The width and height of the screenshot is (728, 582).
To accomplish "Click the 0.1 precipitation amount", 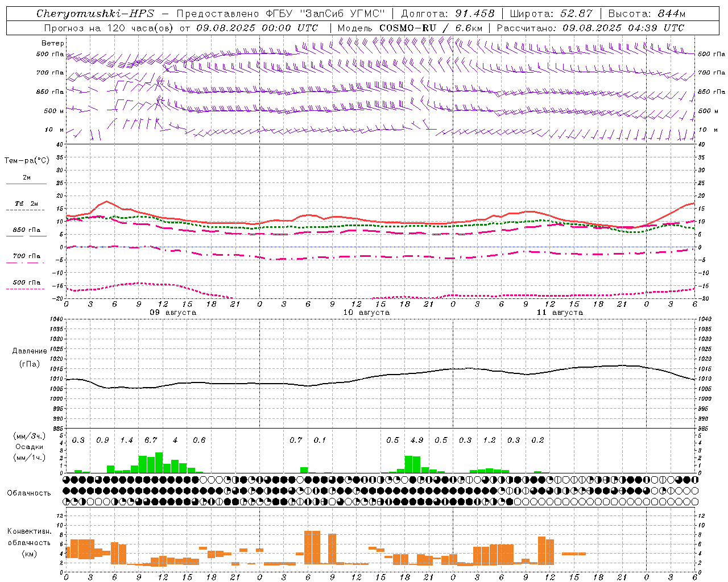I will pos(320,440).
